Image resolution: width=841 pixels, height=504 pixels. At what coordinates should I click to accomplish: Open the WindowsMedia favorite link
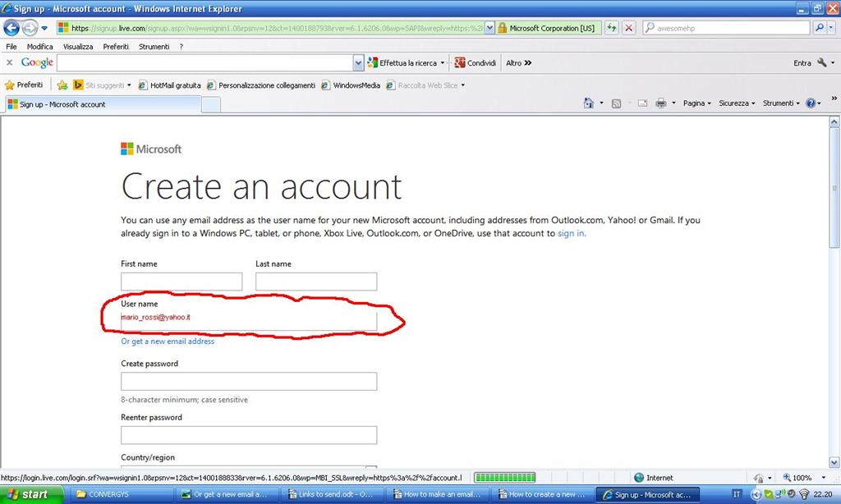click(351, 85)
